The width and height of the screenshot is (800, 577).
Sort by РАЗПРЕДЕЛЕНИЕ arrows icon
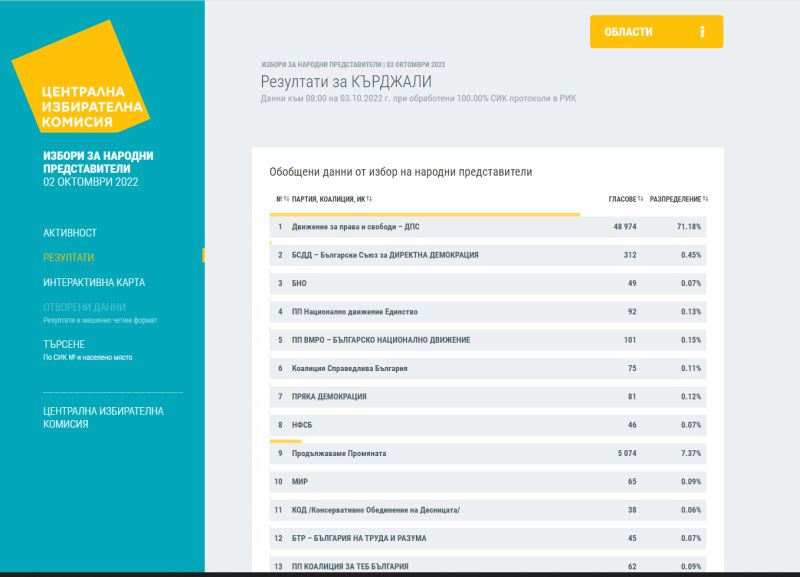click(705, 198)
